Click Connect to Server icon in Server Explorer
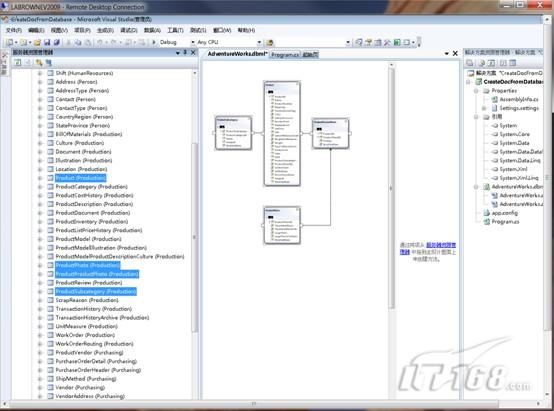Screen dimensions: 554x411 (48, 63)
